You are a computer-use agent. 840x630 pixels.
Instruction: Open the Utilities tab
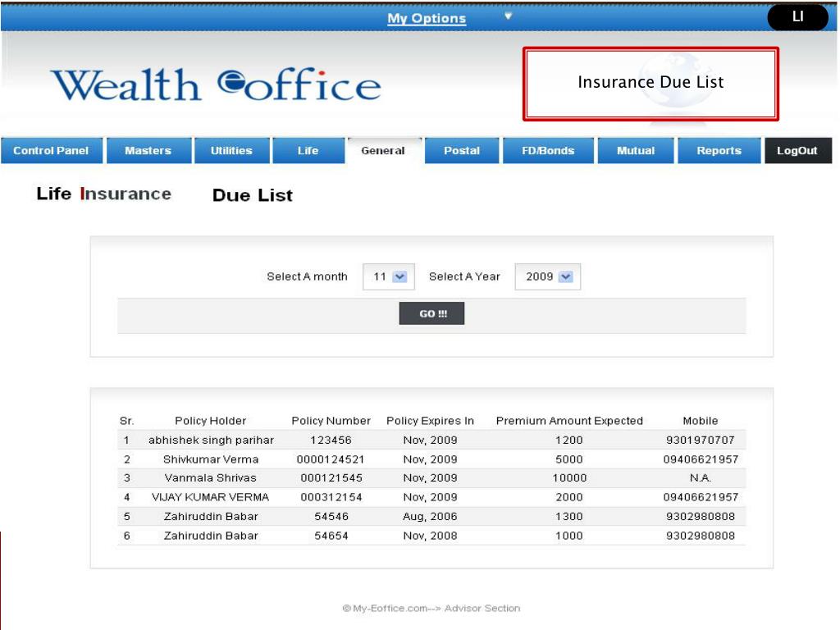[231, 151]
